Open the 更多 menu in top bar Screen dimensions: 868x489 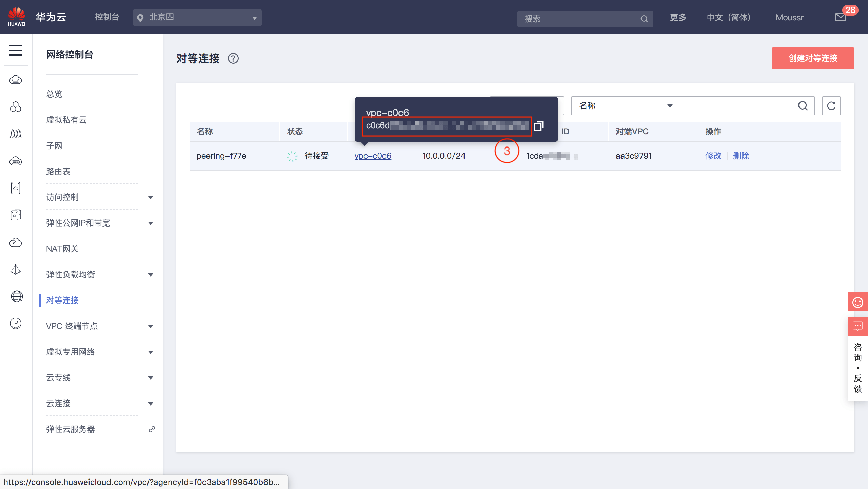[677, 17]
